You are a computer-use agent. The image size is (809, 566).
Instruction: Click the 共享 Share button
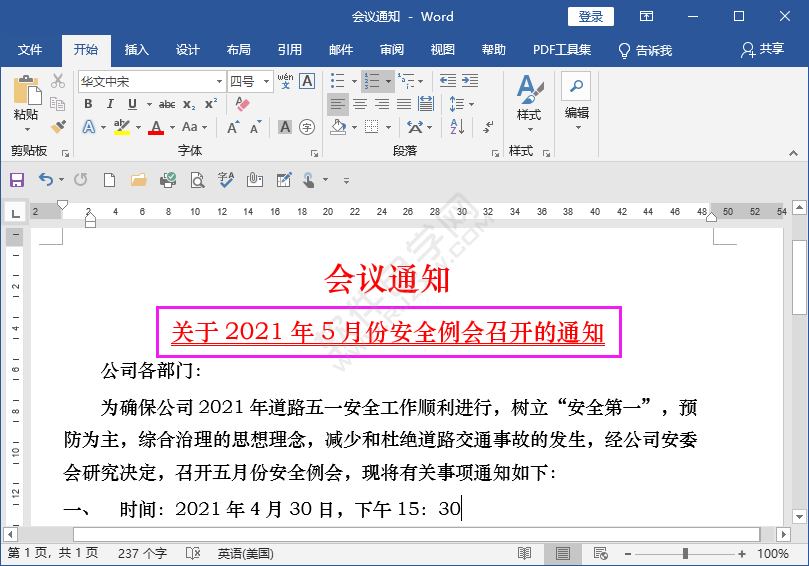click(x=762, y=50)
